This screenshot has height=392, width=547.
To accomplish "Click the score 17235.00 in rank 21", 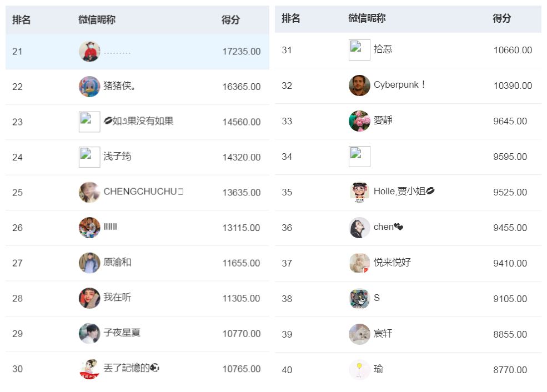I will click(241, 52).
